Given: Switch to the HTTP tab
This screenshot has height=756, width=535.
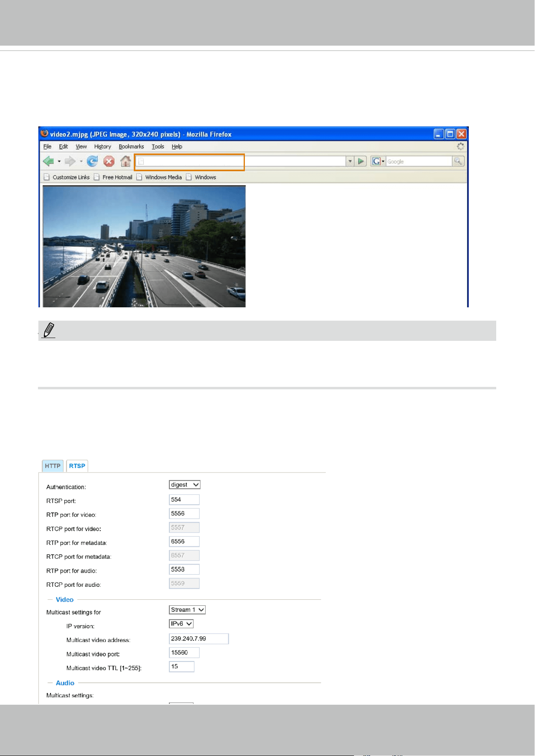Looking at the screenshot, I should point(53,466).
